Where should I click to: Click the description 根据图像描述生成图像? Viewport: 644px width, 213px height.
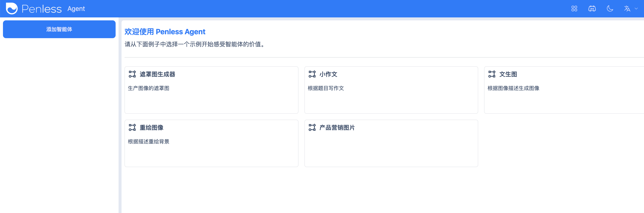[x=513, y=88]
